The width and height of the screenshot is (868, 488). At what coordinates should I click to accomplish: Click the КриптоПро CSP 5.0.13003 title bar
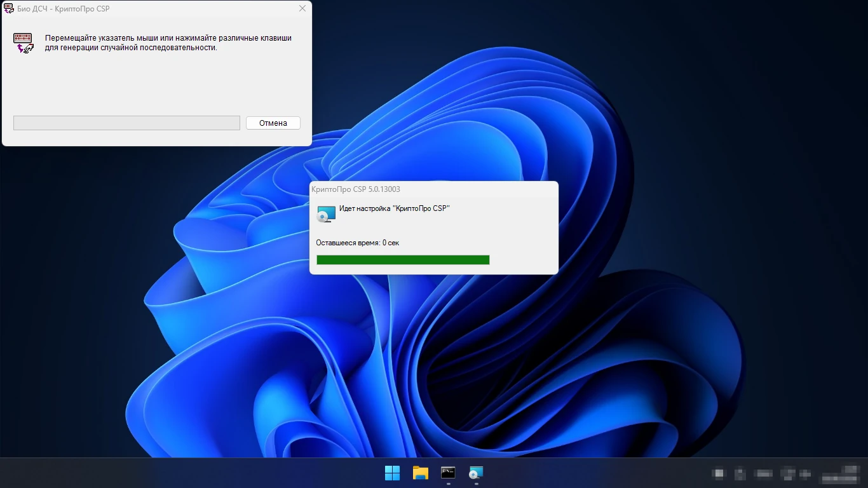tap(434, 189)
